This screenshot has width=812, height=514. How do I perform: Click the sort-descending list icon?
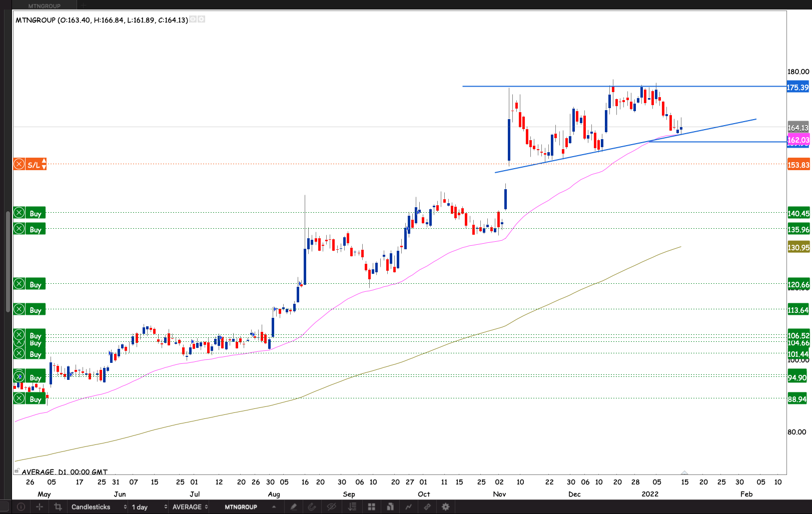click(x=352, y=507)
